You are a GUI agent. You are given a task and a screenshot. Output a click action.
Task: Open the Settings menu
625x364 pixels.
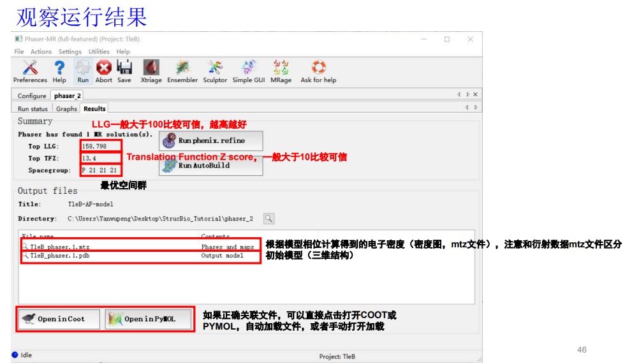[x=70, y=52]
